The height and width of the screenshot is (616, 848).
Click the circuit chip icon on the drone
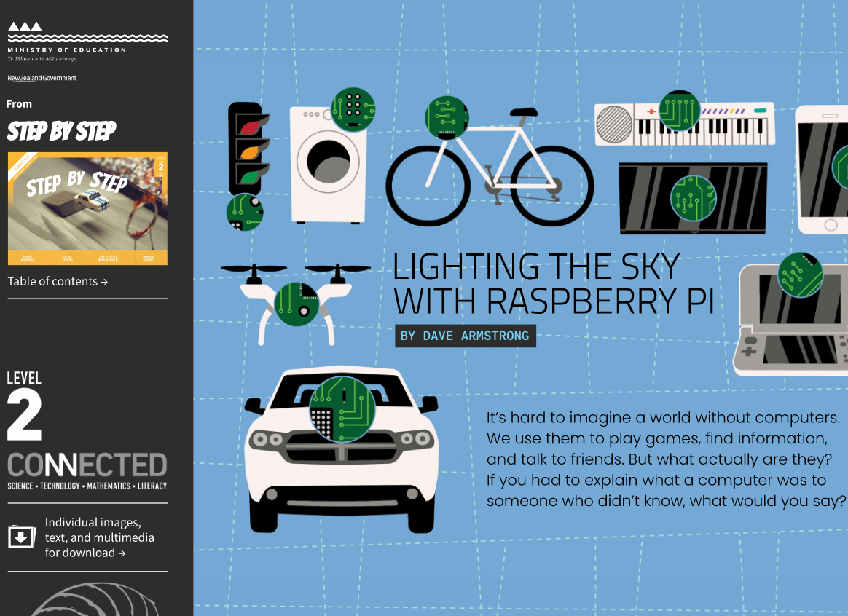tap(297, 303)
